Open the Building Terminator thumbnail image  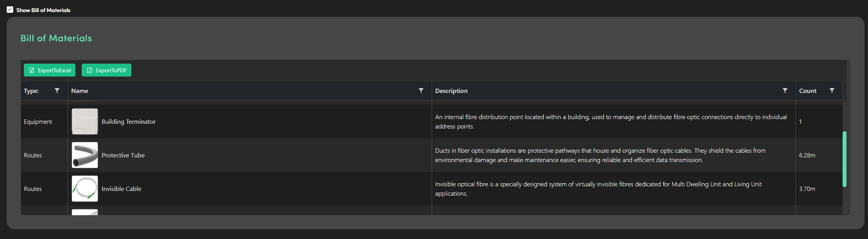pos(85,121)
